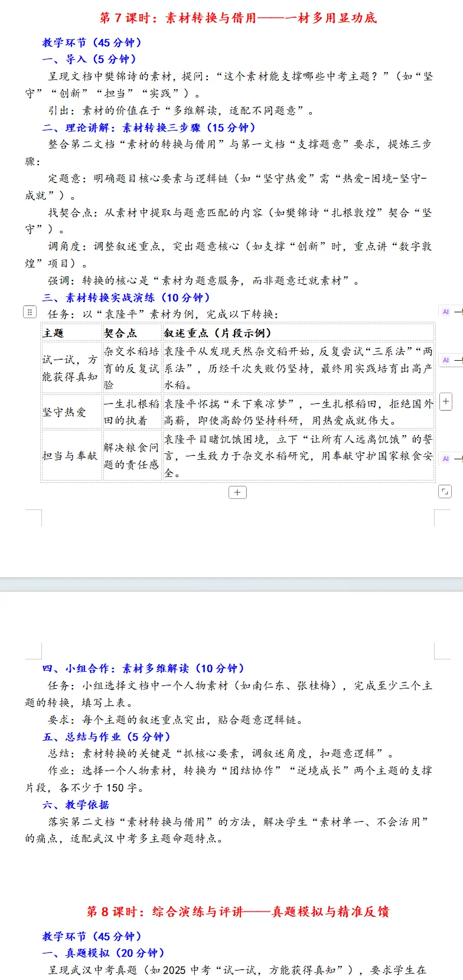Click the cell 担当与奉献
The image size is (463, 980).
coord(72,456)
